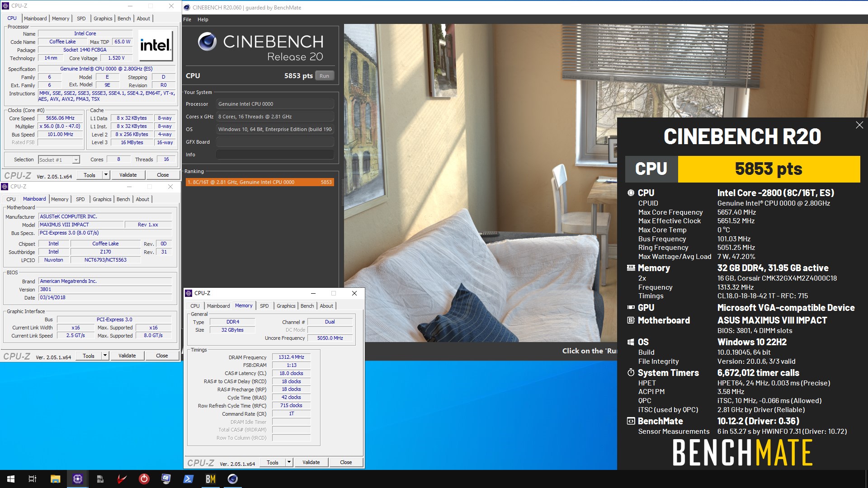The image size is (868, 488).
Task: Click the Core Speed value 5656.06 MHz
Action: pos(60,118)
